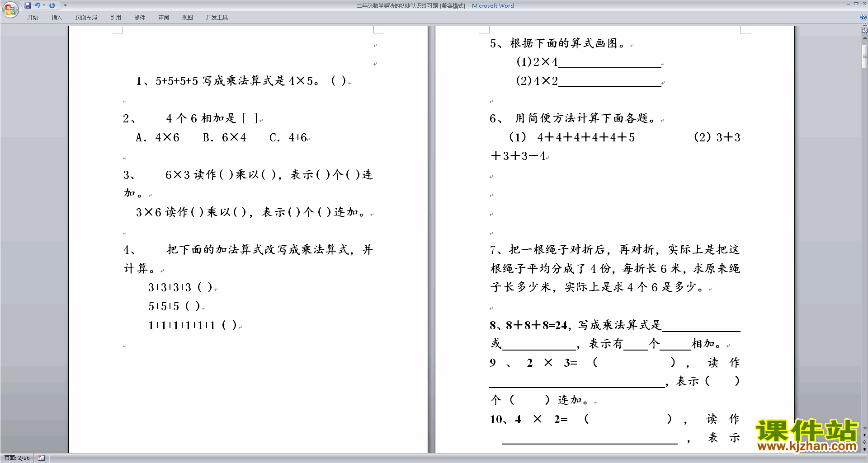Open the 插入 ribbon tab
The height and width of the screenshot is (463, 868).
[x=57, y=18]
